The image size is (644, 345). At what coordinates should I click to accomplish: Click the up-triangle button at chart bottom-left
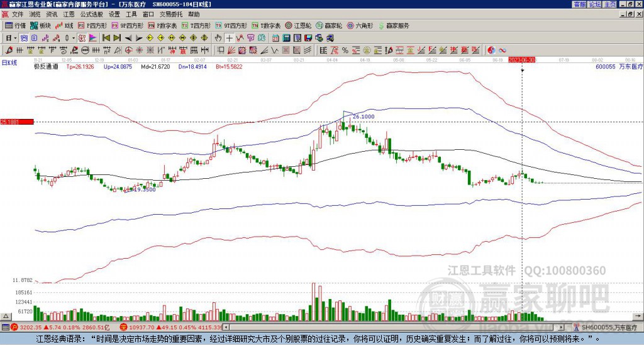(x=6, y=316)
